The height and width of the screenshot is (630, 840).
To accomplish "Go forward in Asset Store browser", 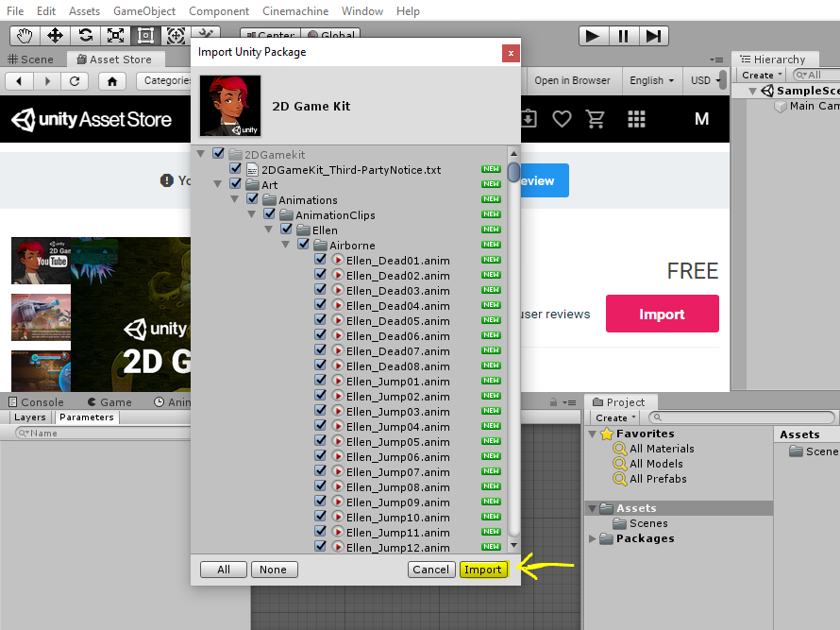I will click(47, 81).
